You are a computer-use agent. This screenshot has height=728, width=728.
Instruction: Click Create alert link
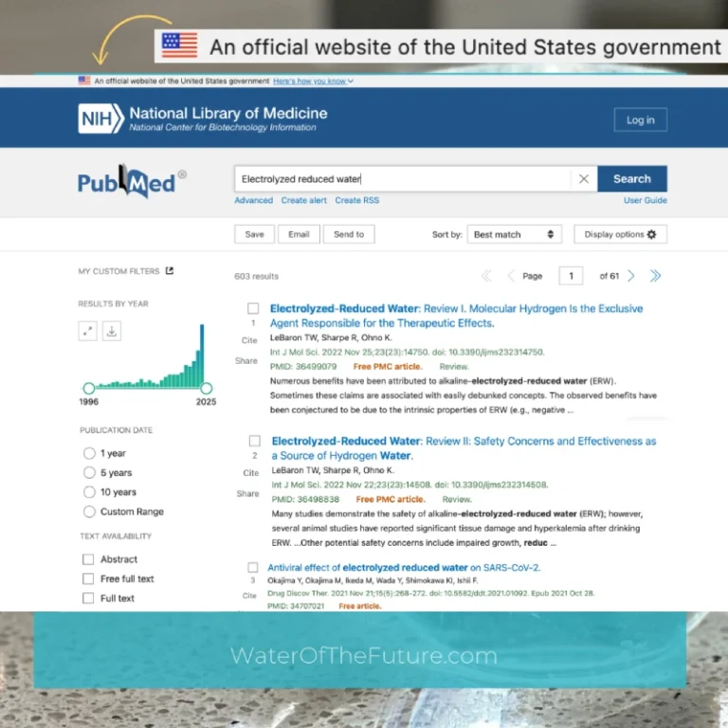pos(303,200)
